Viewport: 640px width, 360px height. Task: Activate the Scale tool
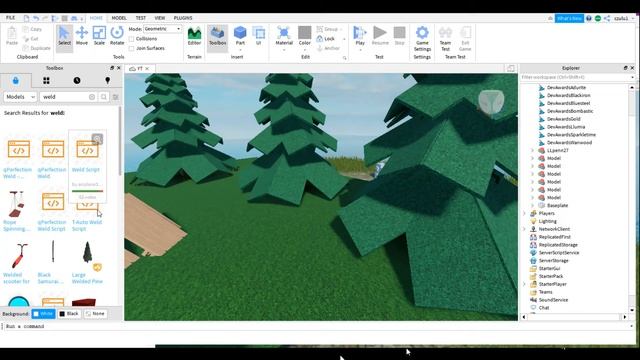click(99, 36)
